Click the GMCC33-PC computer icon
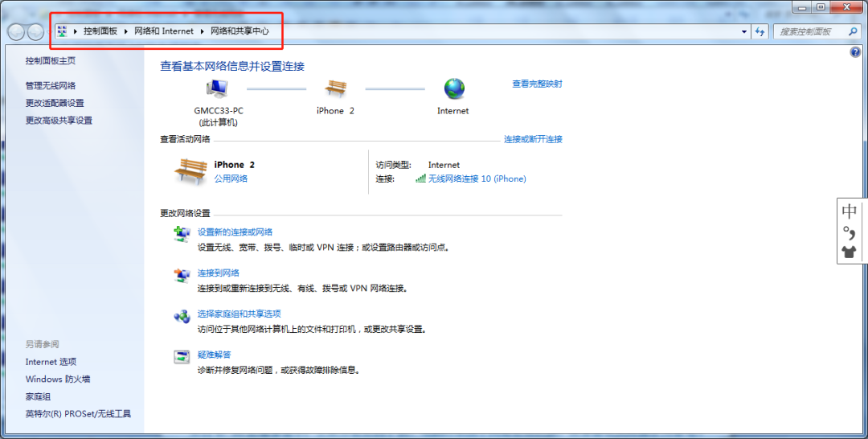The image size is (868, 439). pyautogui.click(x=217, y=89)
